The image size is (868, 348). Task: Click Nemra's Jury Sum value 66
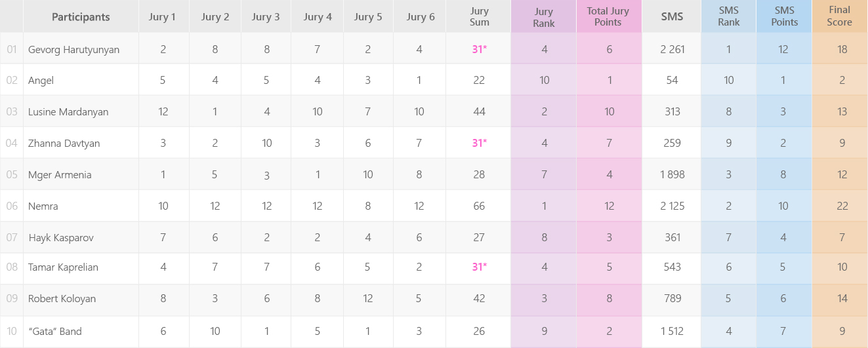[479, 206]
